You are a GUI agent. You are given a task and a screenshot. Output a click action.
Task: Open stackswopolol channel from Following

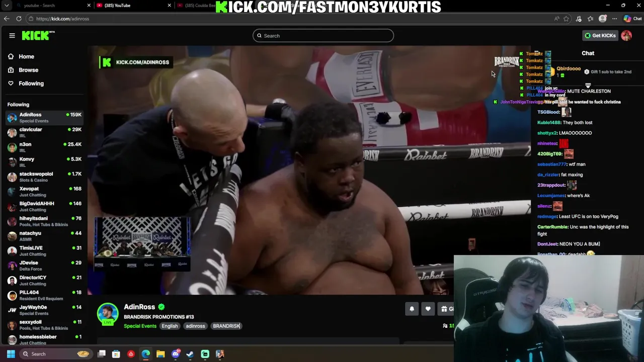tap(44, 177)
